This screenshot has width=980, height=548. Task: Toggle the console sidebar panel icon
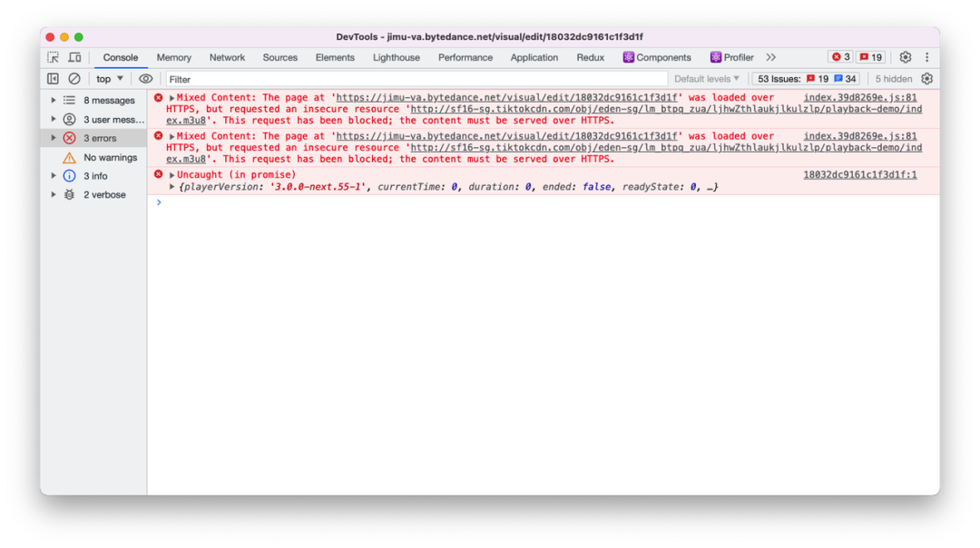(54, 79)
